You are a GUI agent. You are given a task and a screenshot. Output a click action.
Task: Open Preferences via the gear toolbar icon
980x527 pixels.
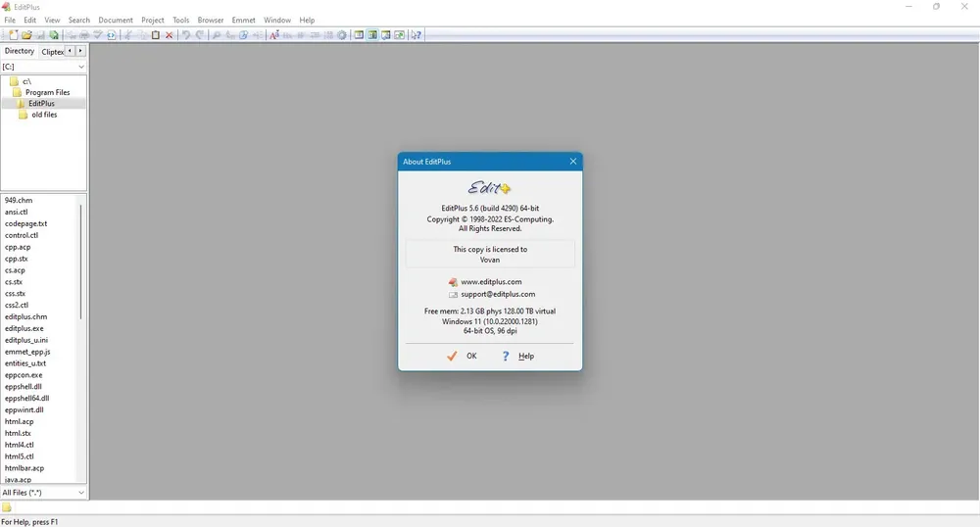click(342, 35)
